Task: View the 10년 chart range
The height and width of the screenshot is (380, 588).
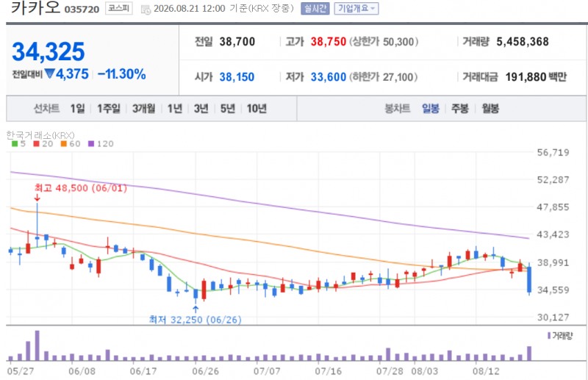Action: click(257, 109)
